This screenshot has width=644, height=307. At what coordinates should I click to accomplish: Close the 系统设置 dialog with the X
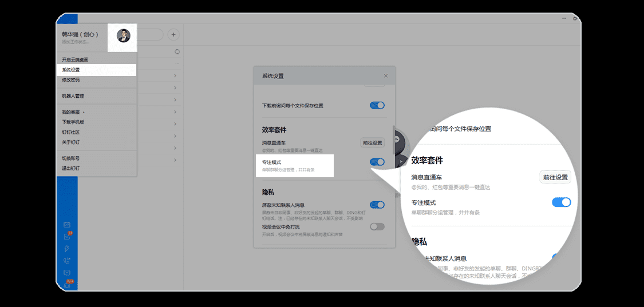pos(386,75)
